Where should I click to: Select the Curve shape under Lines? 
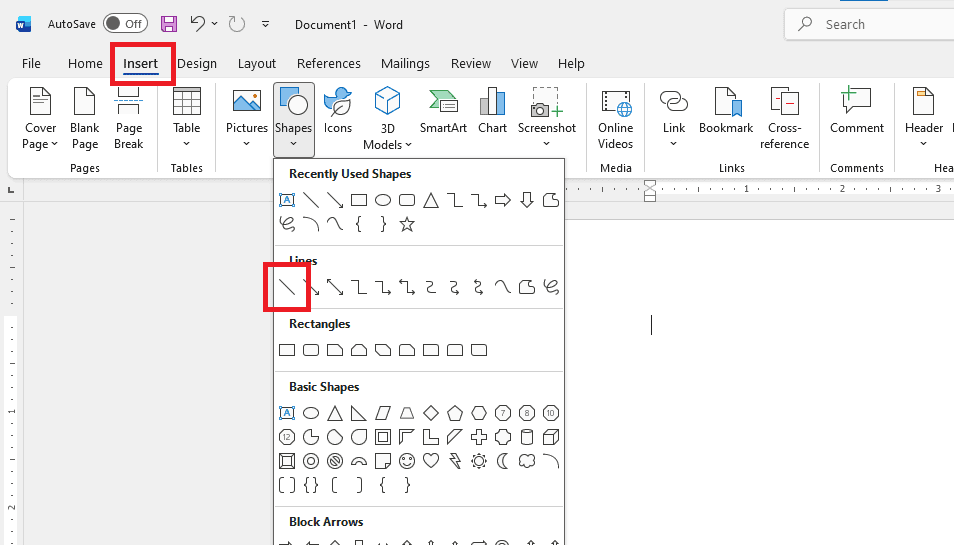pyautogui.click(x=503, y=286)
